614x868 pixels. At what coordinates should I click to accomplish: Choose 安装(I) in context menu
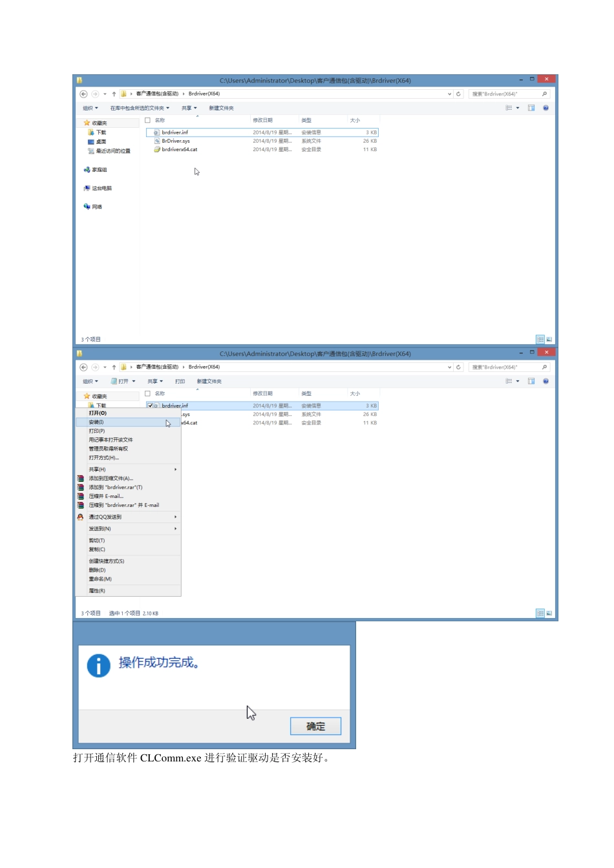[128, 422]
